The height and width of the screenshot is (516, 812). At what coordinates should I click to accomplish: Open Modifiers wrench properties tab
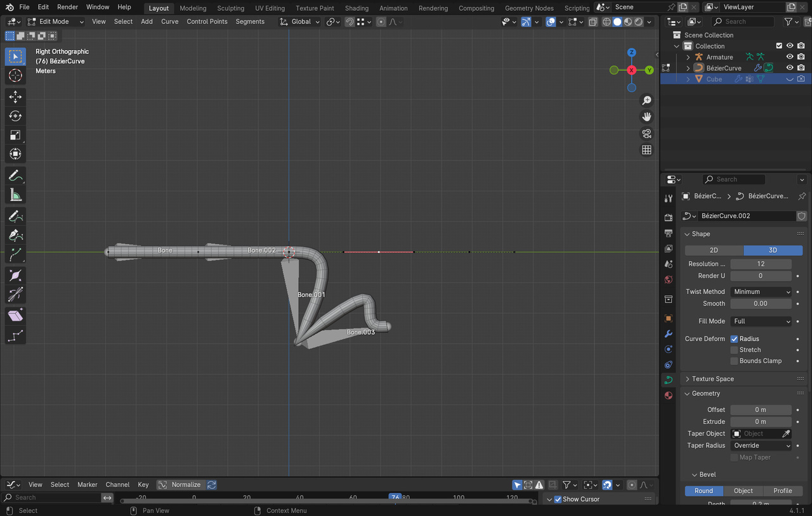(668, 333)
